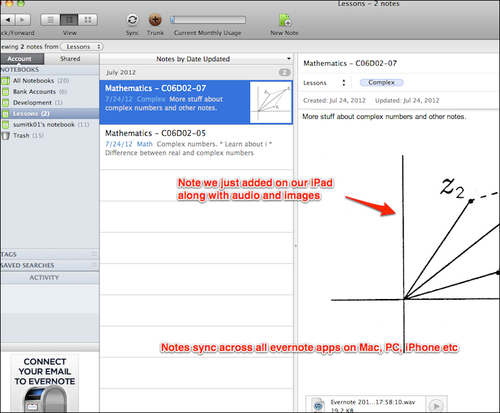
Task: Click the All Notebooks icon
Action: [6, 81]
